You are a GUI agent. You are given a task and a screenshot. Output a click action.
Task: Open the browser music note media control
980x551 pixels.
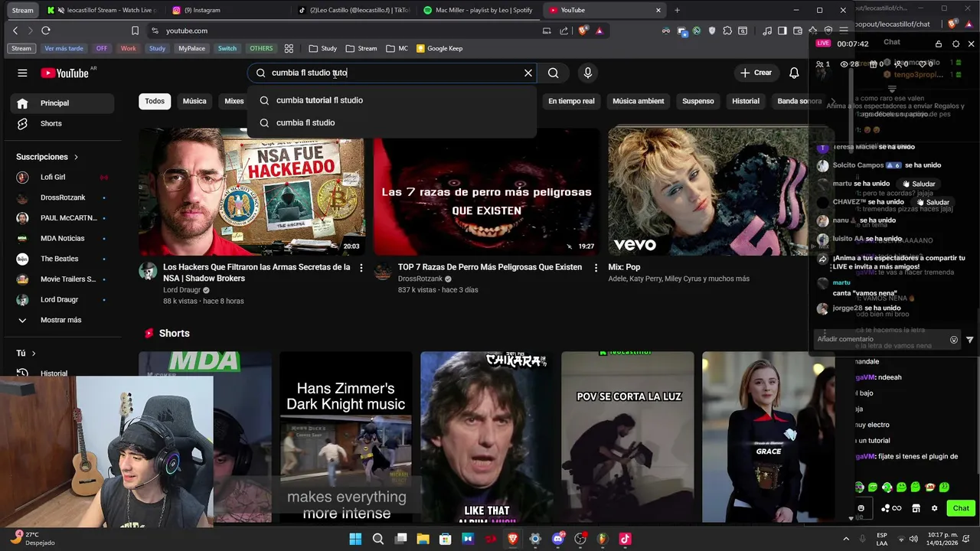tap(767, 31)
